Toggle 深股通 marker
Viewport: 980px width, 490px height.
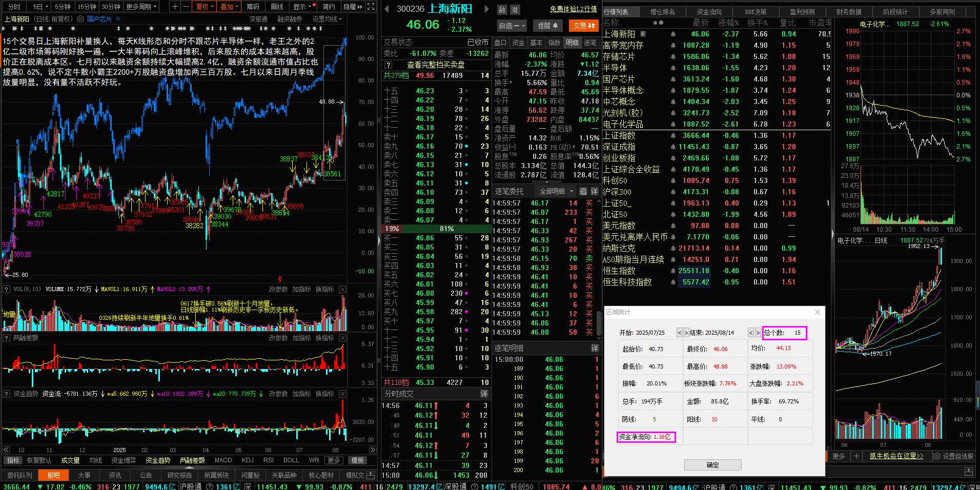(258, 19)
